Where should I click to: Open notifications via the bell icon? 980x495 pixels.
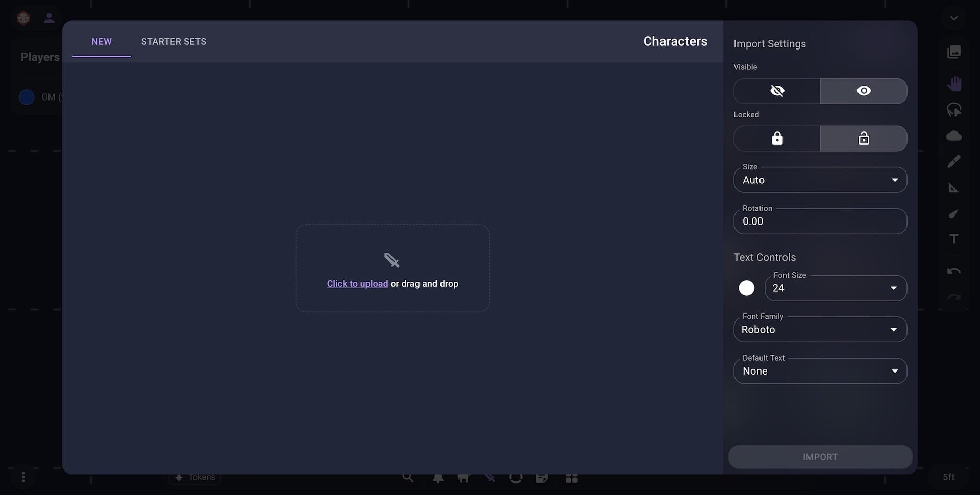tap(439, 477)
